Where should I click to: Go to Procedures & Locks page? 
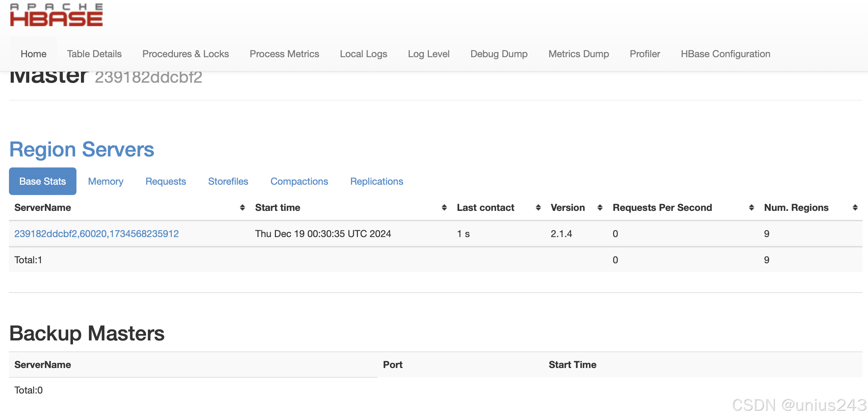(x=185, y=54)
